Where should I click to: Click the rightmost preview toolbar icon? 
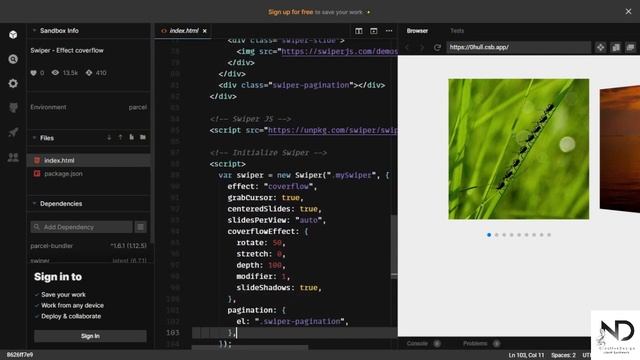(631, 47)
